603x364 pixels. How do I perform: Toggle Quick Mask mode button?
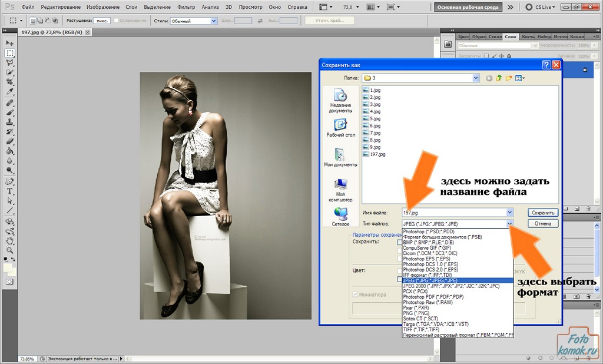[x=10, y=282]
